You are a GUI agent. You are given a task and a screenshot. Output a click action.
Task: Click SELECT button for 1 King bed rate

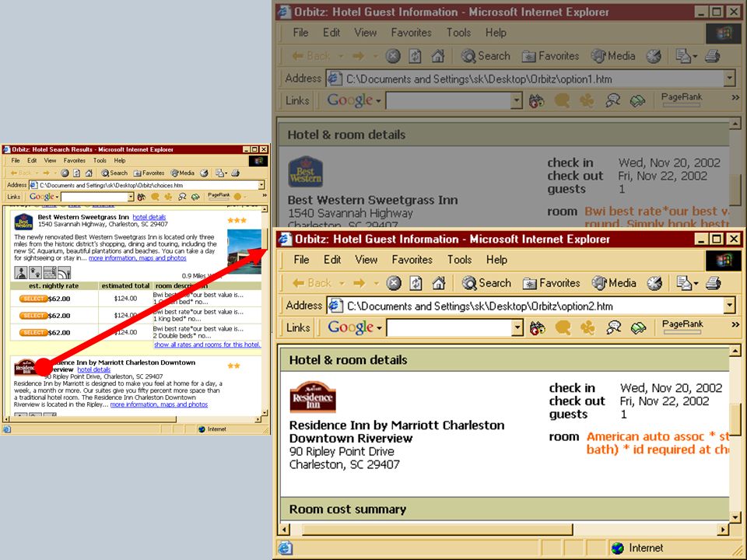pos(33,315)
